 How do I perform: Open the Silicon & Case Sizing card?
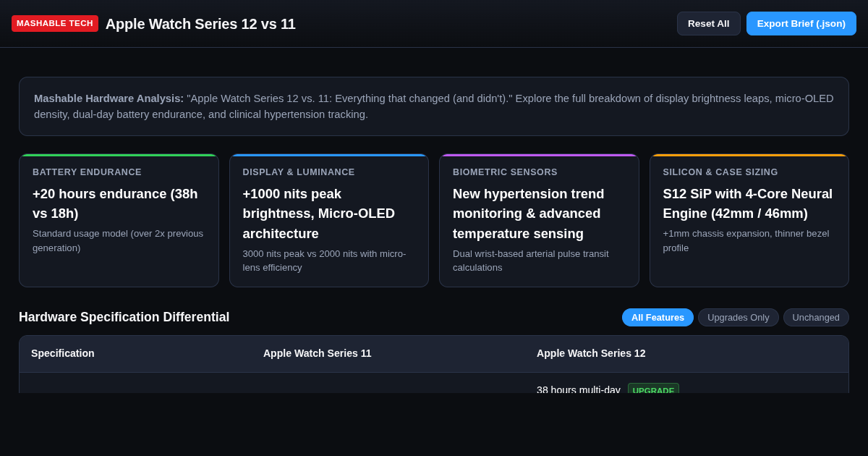point(749,220)
